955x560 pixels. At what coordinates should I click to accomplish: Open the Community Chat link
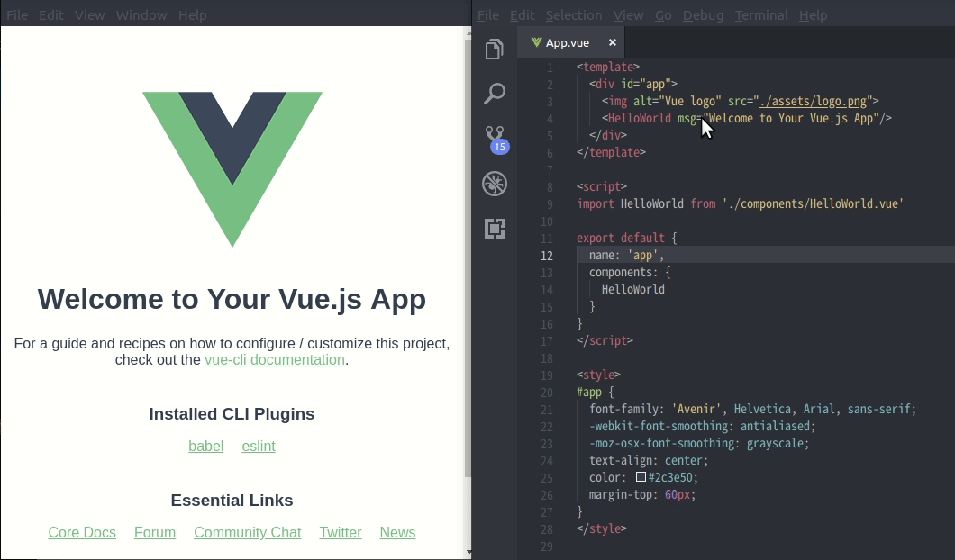(x=247, y=533)
